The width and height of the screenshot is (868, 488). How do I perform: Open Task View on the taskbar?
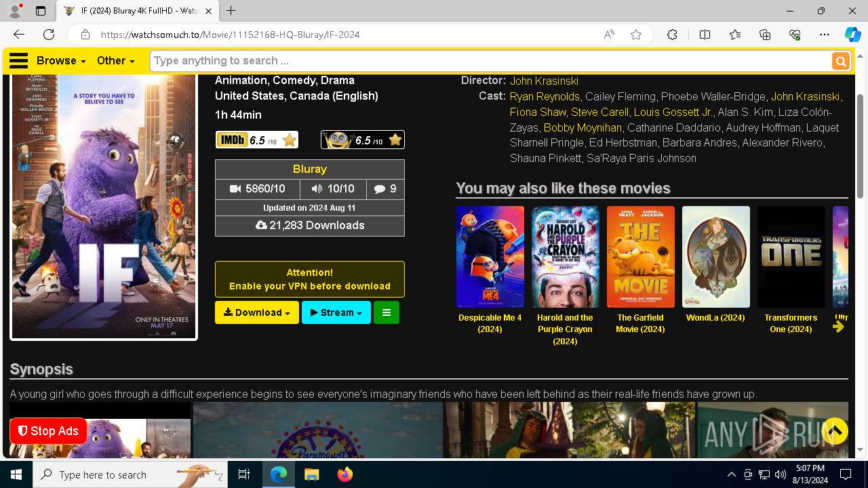[x=244, y=475]
